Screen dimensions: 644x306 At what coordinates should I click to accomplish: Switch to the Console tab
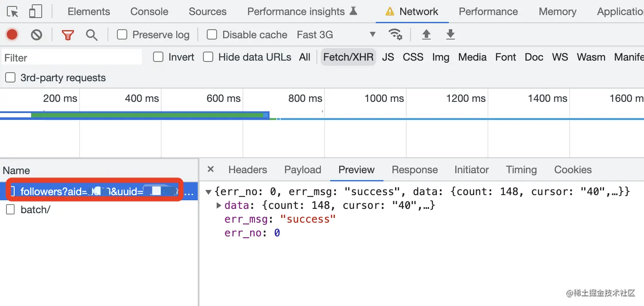point(149,12)
